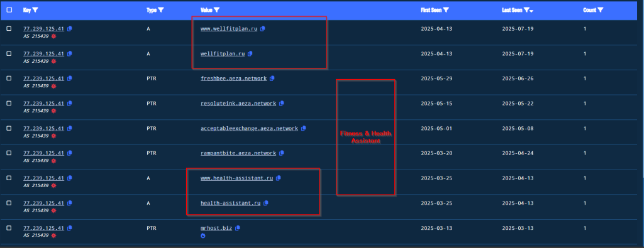Click the 2025-06-26 Last Seen date

click(x=518, y=78)
